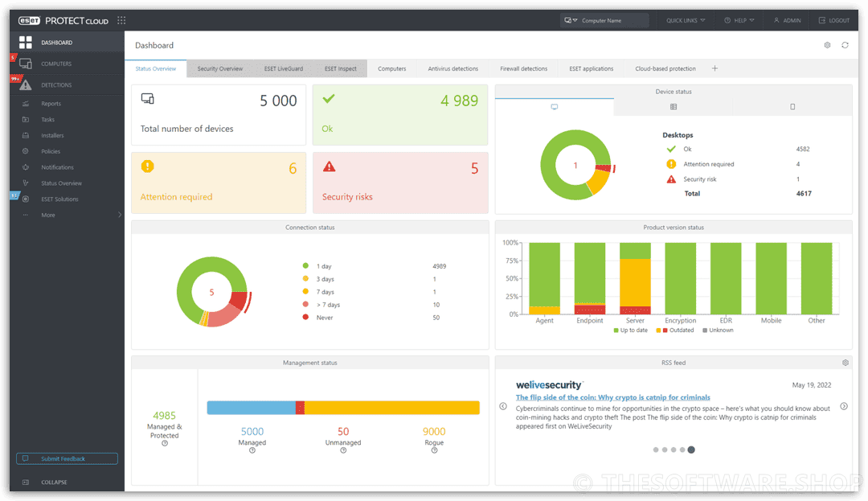Open the ESET apps grid menu icon
This screenshot has width=868, height=501.
click(121, 20)
